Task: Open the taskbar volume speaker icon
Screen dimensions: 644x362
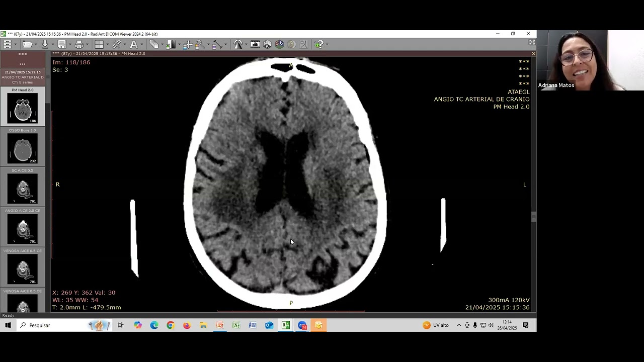Action: (x=491, y=325)
